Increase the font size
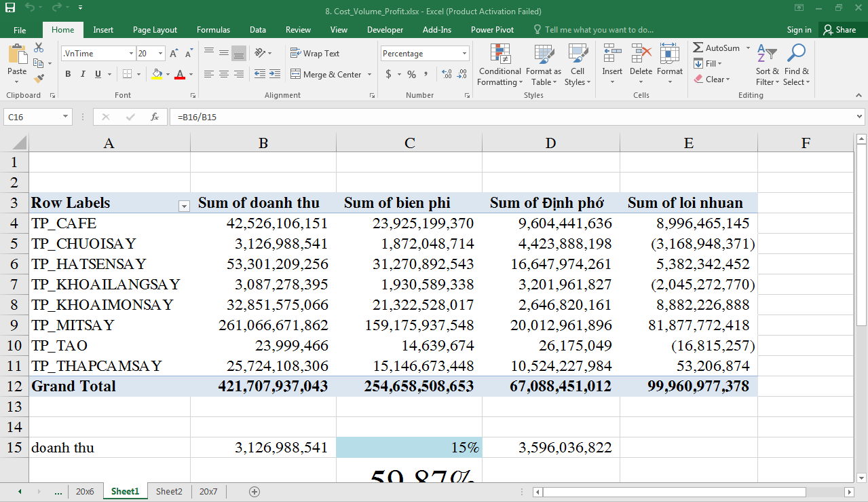 [x=174, y=54]
